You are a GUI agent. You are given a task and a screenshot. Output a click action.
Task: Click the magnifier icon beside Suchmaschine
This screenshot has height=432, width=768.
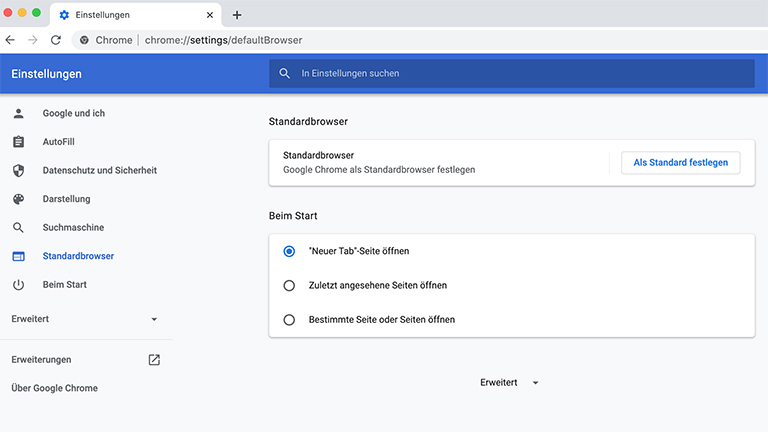click(x=19, y=228)
